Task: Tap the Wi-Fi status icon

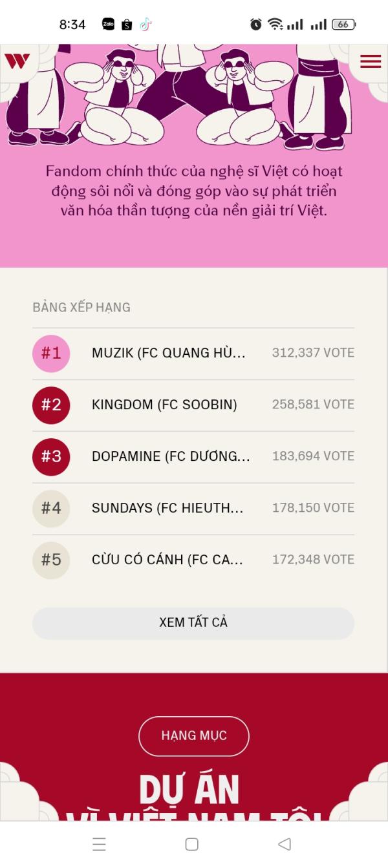Action: (x=275, y=25)
